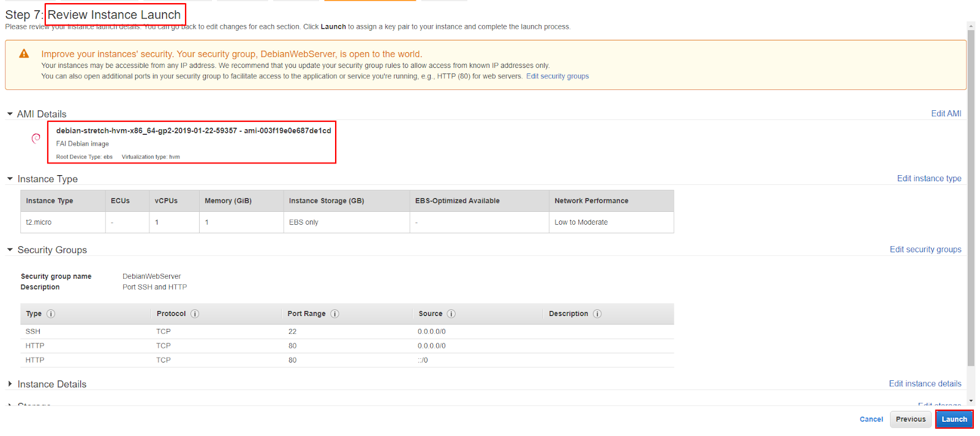Click the 'Review Instance Launch' heading text
This screenshot has width=980, height=436.
[115, 15]
